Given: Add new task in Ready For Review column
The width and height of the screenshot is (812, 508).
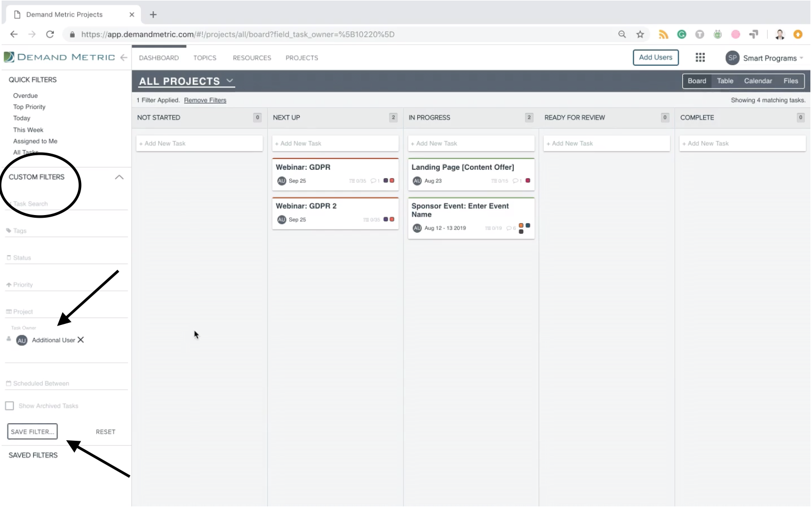Looking at the screenshot, I should (x=607, y=144).
